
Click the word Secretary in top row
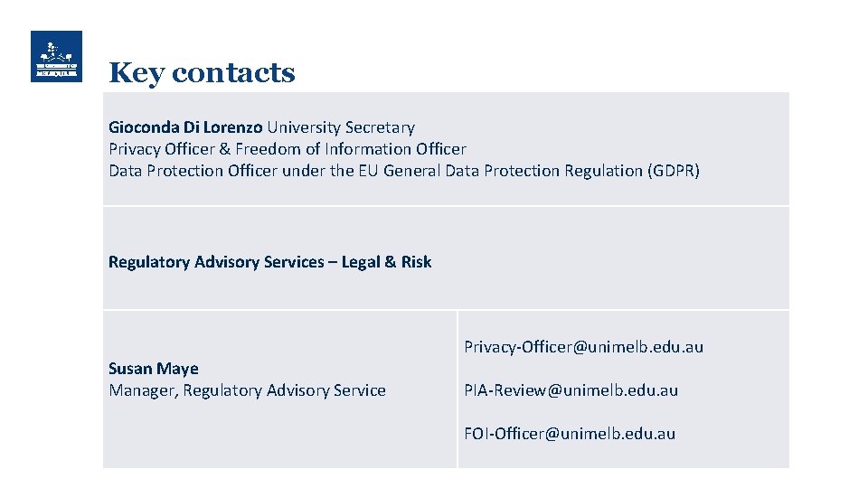click(x=381, y=127)
